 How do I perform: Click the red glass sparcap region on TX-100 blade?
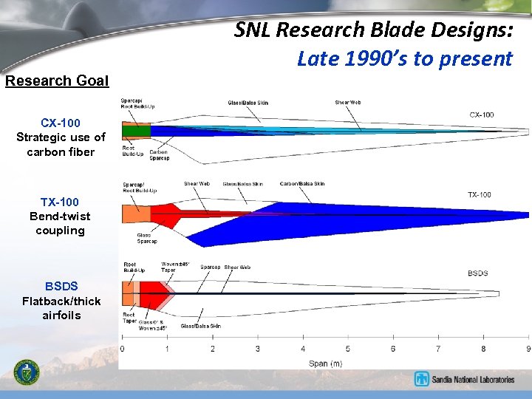pos(166,216)
